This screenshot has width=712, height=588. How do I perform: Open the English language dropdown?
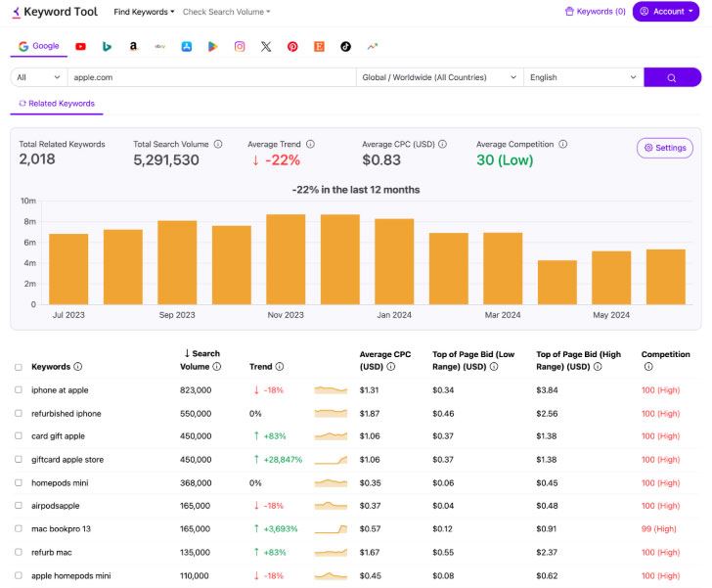pyautogui.click(x=584, y=77)
